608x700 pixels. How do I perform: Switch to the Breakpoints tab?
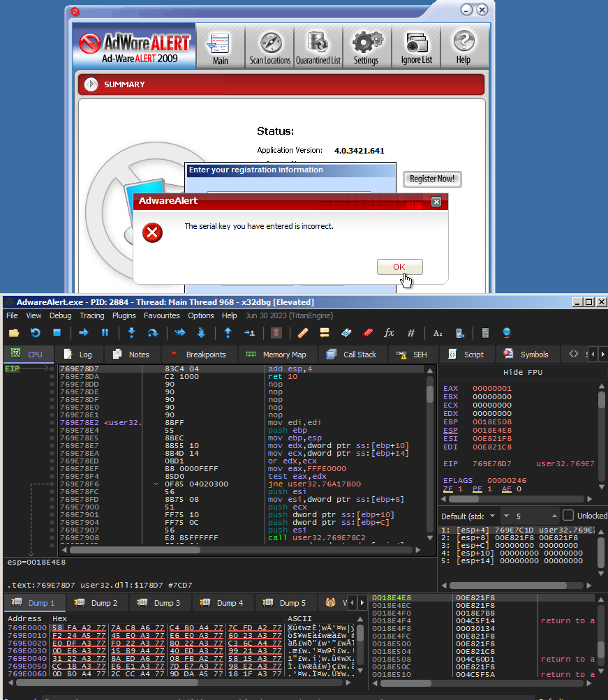(200, 355)
